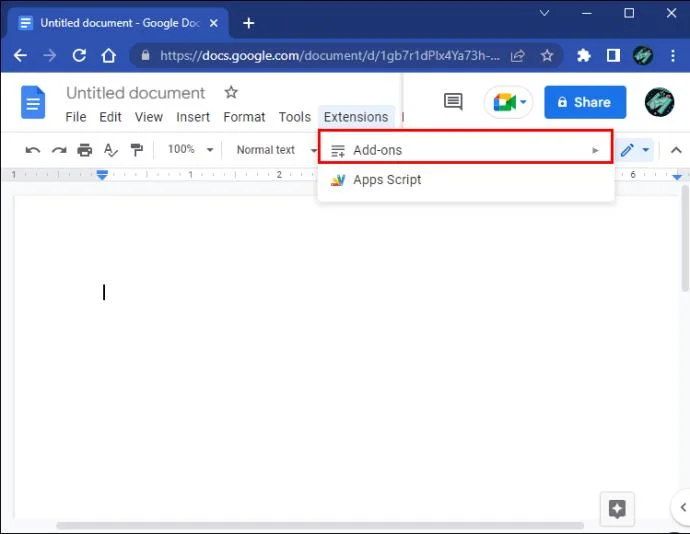
Task: Star the Untitled document
Action: click(x=231, y=92)
